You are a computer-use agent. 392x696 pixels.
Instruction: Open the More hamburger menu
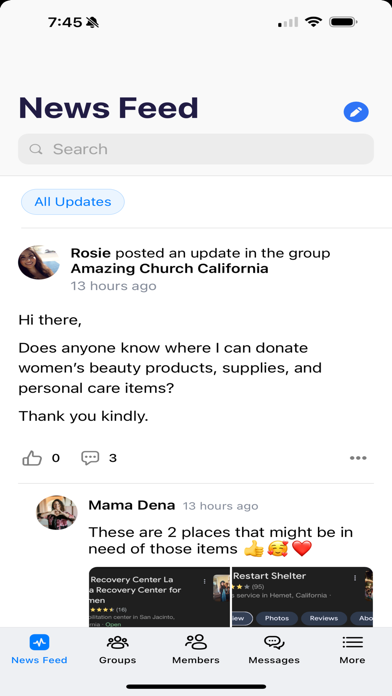pyautogui.click(x=352, y=642)
